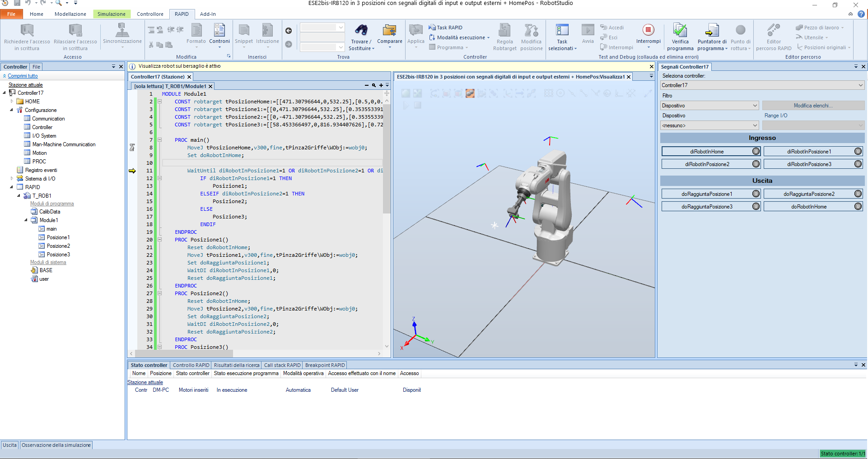Open the Controllo RAPID bottom tab
868x459 pixels.
[191, 365]
